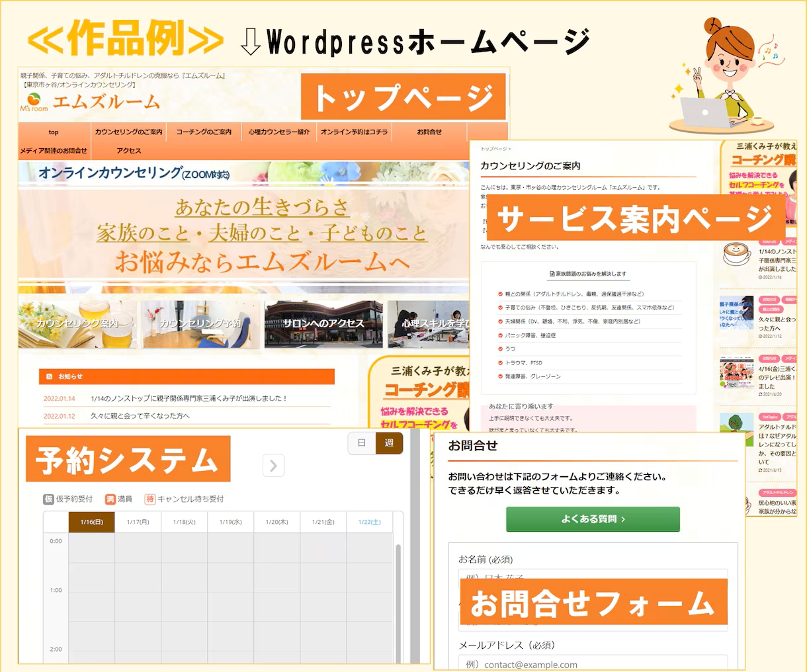Screen dimensions: 807x672
Task: Open 心理カウンセラー紹介 menu item
Action: tap(279, 132)
